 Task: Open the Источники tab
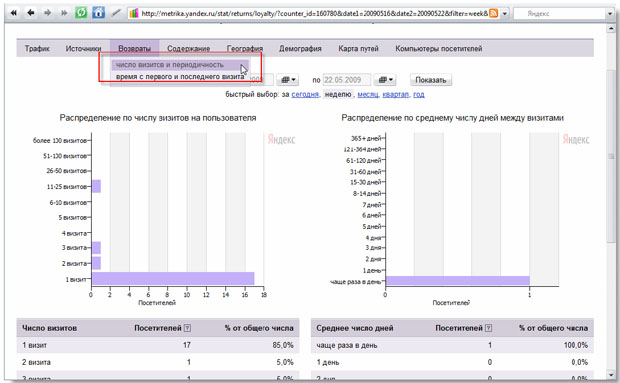click(83, 49)
